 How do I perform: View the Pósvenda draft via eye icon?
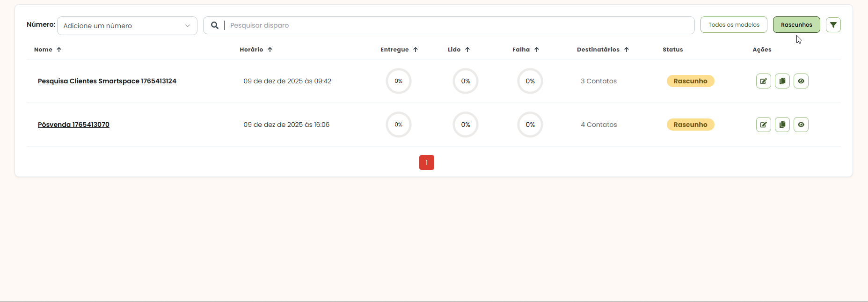(x=801, y=125)
